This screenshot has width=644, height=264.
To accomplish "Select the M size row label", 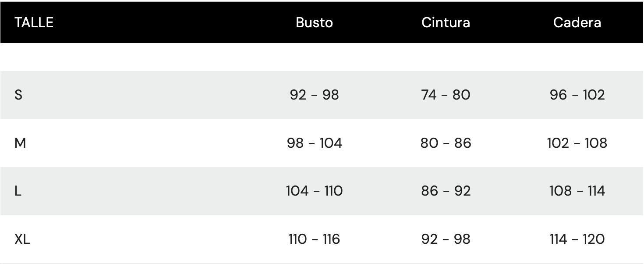I will coord(20,143).
